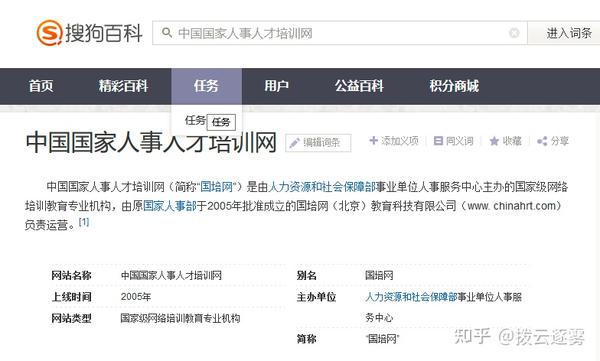Click the 进入词条 button

click(564, 33)
